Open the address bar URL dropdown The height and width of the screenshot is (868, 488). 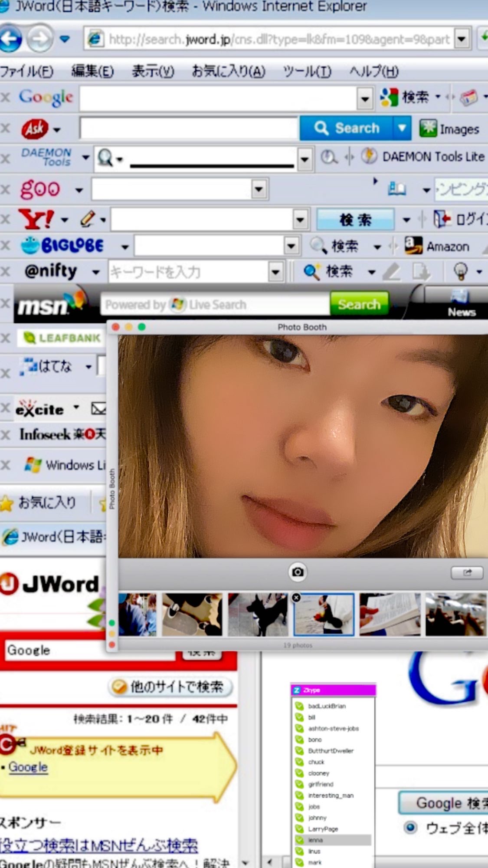tap(462, 39)
